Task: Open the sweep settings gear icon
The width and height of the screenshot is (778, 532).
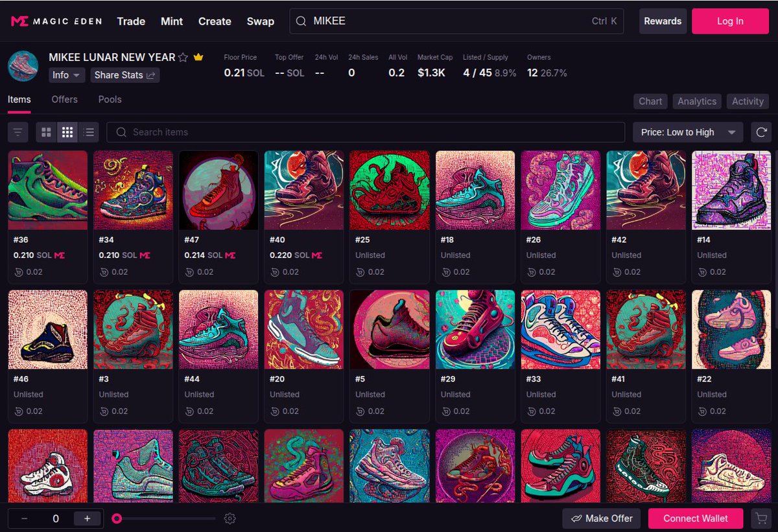Action: pyautogui.click(x=230, y=518)
